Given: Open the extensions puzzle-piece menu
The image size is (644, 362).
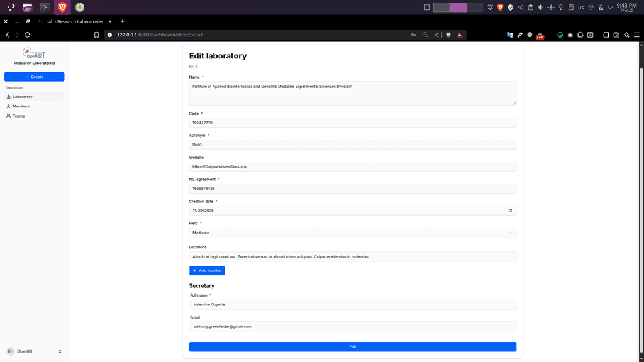Looking at the screenshot, I should tap(580, 35).
